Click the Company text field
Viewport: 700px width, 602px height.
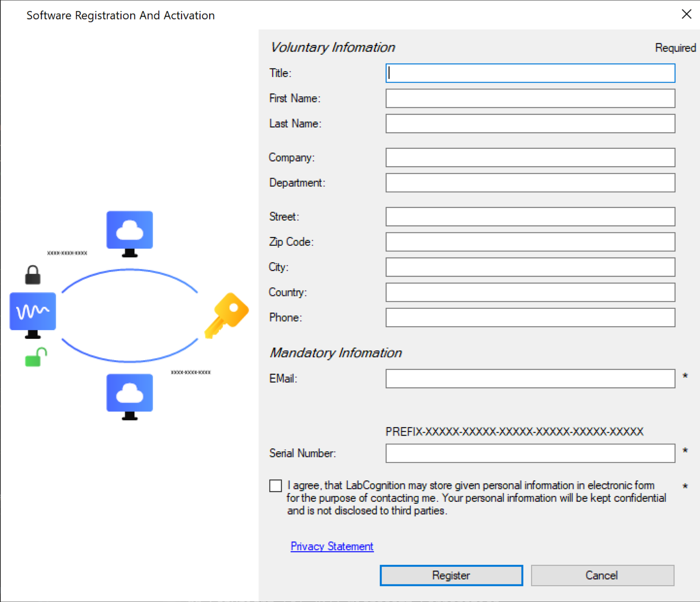click(530, 157)
